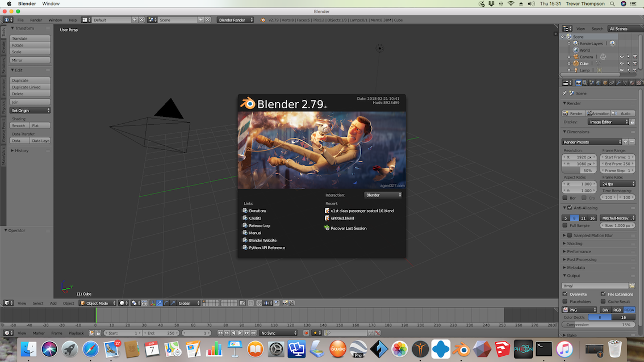Click the pin icon beside Scene in properties
Image resolution: width=644 pixels, height=362 pixels.
[x=564, y=93]
